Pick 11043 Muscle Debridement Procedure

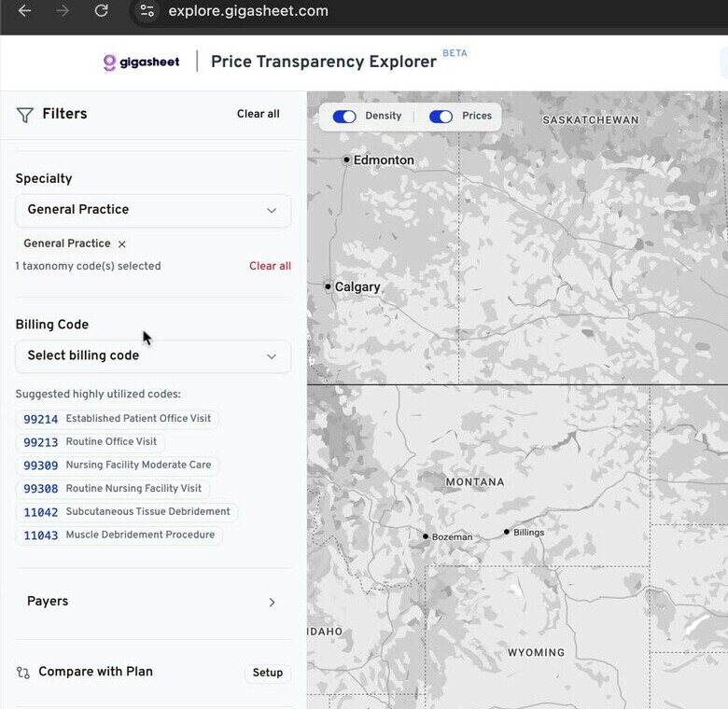tap(119, 535)
